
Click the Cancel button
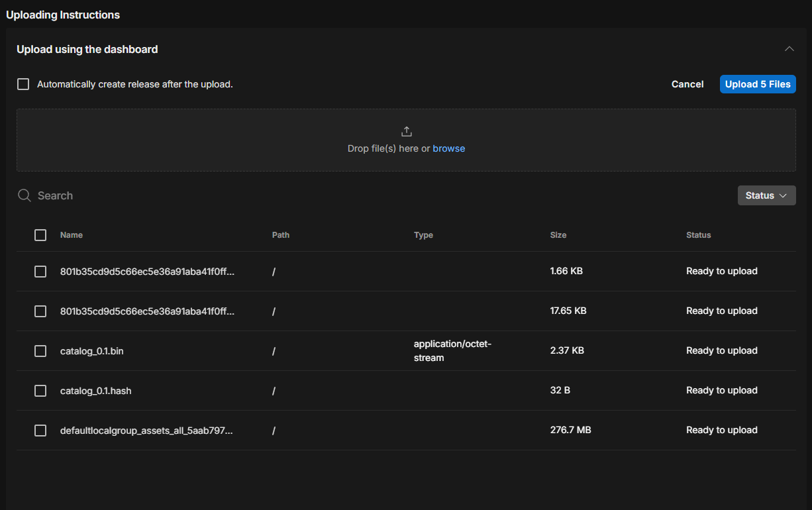point(687,84)
